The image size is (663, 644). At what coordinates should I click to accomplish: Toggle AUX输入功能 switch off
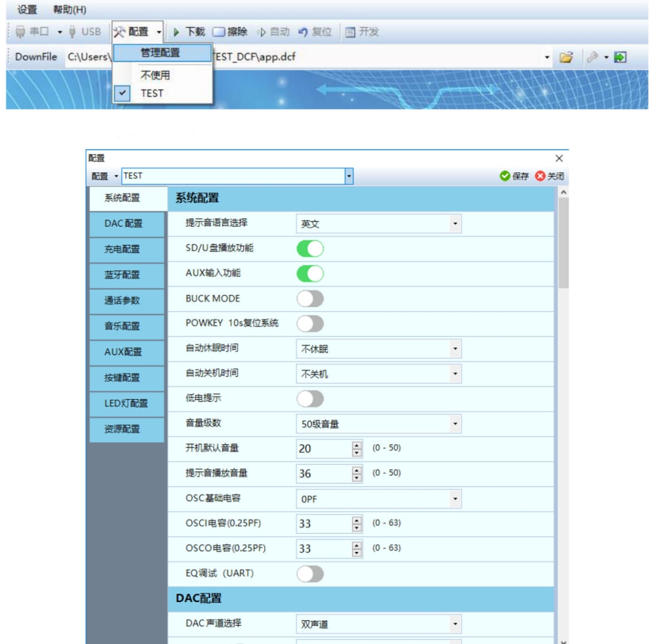pos(310,274)
